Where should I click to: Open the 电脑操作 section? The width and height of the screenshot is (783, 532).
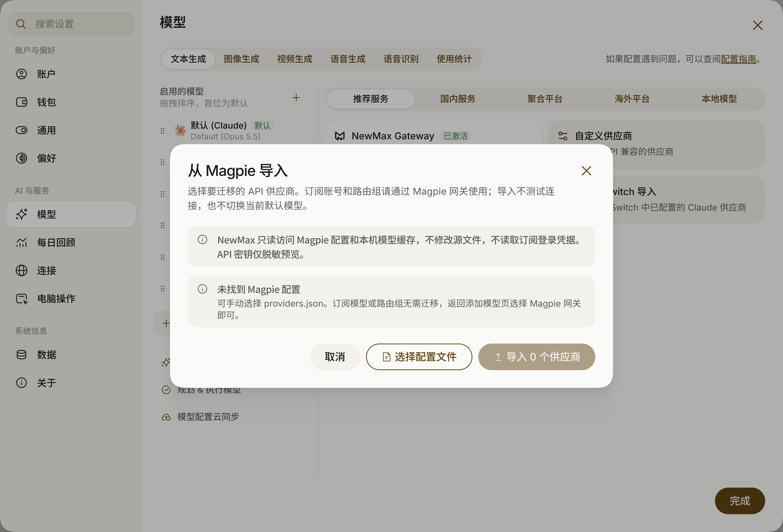click(x=71, y=299)
